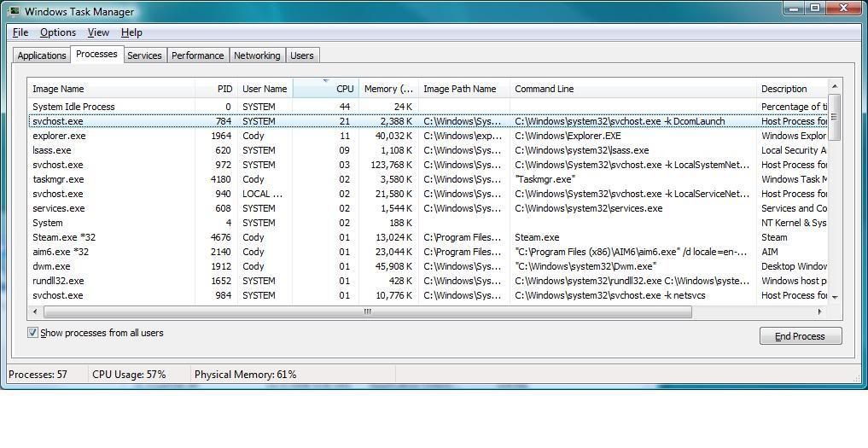
Task: Click the vertical scrollbar up arrow
Action: [x=835, y=86]
